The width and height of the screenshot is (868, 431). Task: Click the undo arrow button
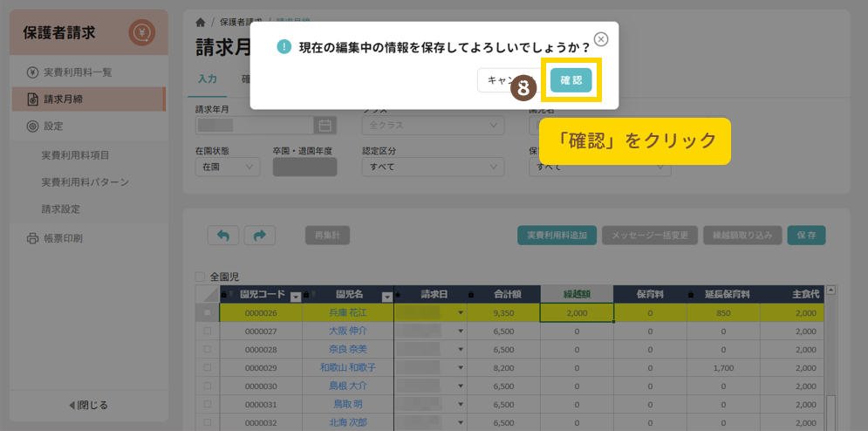click(222, 235)
